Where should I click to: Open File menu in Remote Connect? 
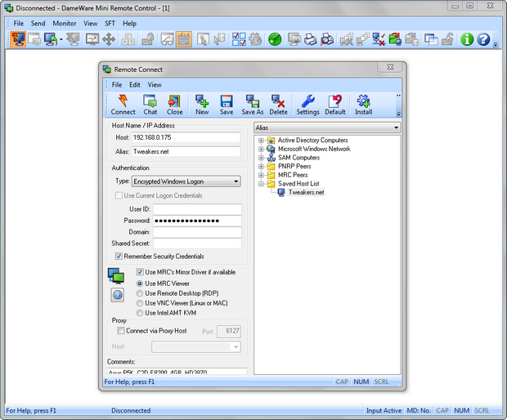(117, 85)
